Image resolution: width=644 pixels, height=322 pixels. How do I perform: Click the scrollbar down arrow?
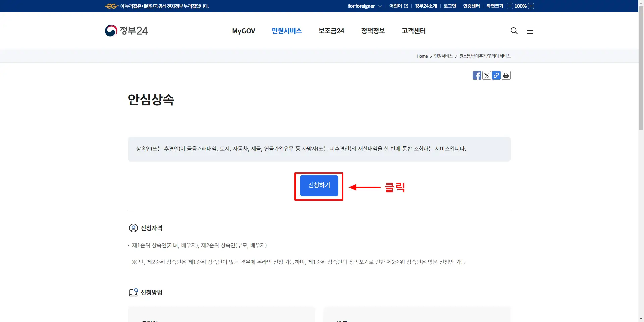tap(641, 319)
